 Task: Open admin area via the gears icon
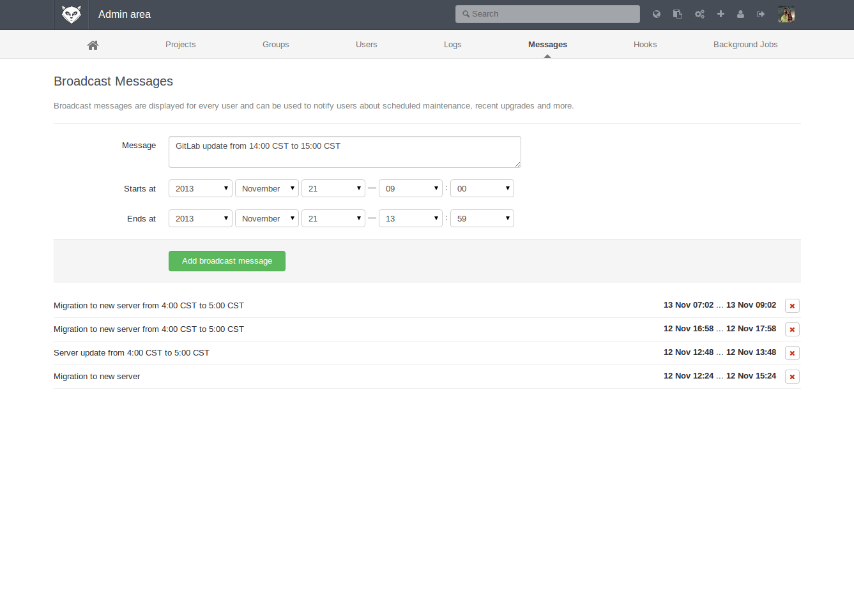[x=699, y=14]
